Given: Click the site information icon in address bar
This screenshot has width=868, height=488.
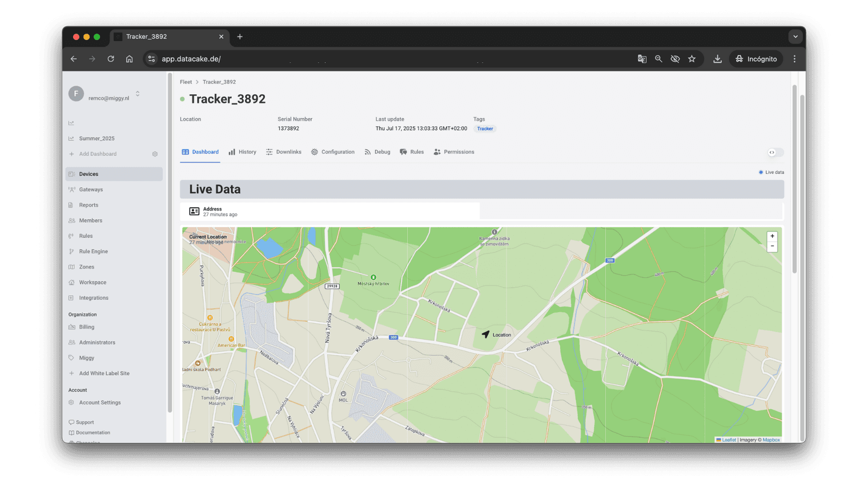Looking at the screenshot, I should 151,59.
